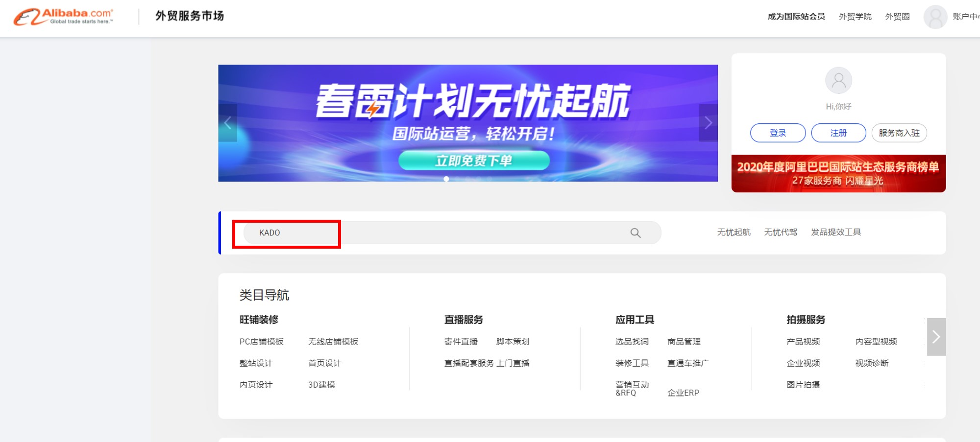Select the carousel indicator dot below the banner
980x442 pixels.
(446, 179)
